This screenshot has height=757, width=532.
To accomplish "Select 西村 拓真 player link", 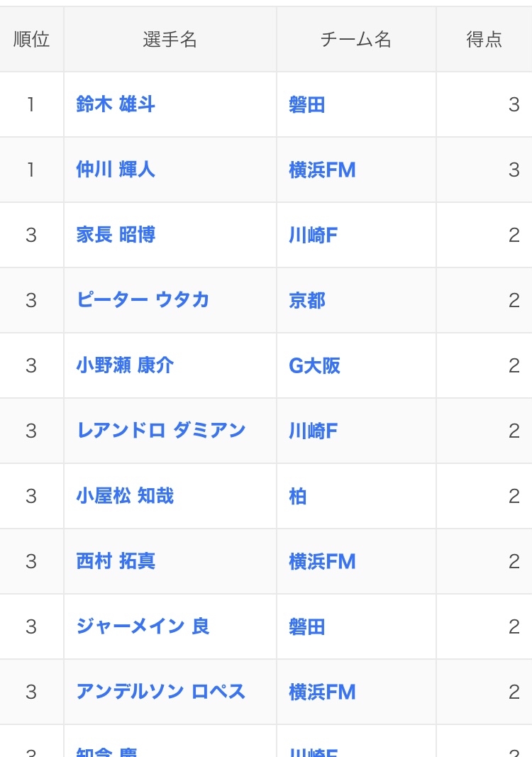I will 116,561.
